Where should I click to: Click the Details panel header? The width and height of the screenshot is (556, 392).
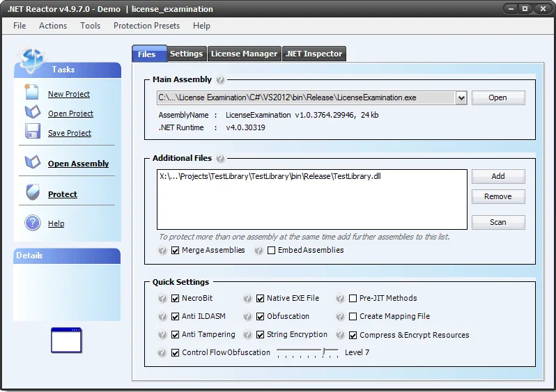67,256
